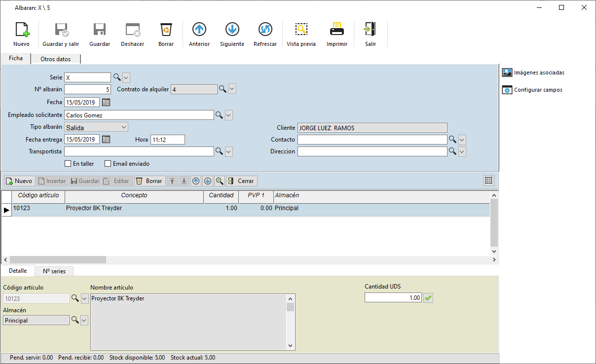Viewport: 596px width, 364px height.
Task: Move the line to last with the bottom-arrow icon
Action: click(184, 181)
